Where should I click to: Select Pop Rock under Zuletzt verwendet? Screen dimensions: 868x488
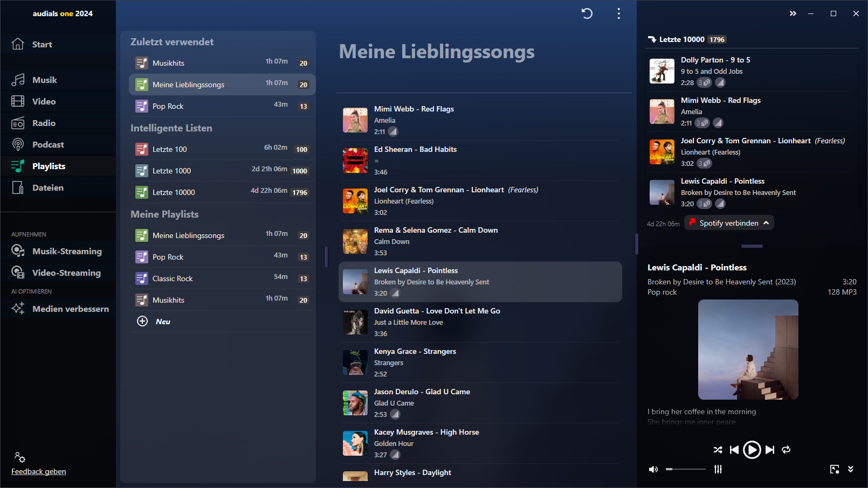pos(222,106)
